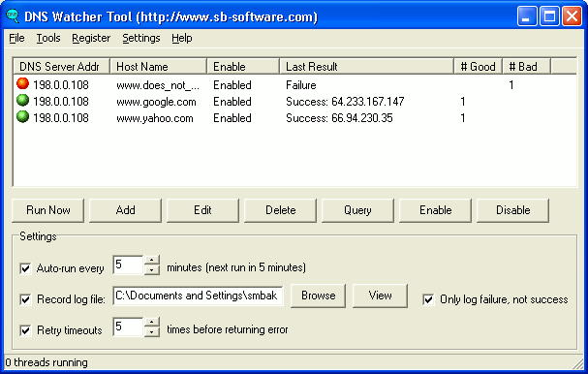Increase retry timeouts count with up arrow

coord(151,322)
